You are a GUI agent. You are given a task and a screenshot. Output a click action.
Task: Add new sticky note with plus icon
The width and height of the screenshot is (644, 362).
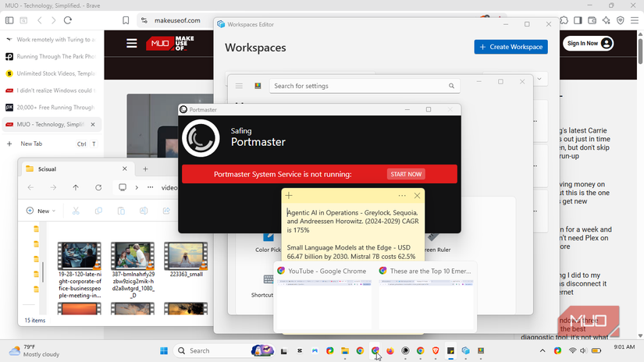pos(289,195)
